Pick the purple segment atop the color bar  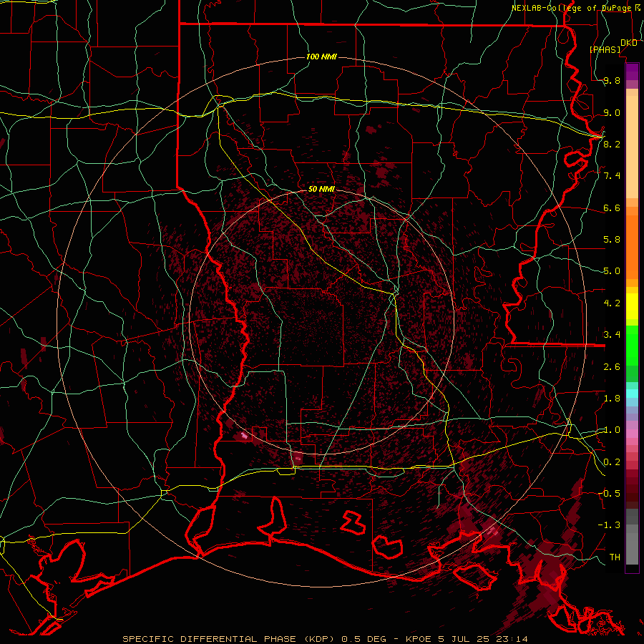tap(632, 72)
